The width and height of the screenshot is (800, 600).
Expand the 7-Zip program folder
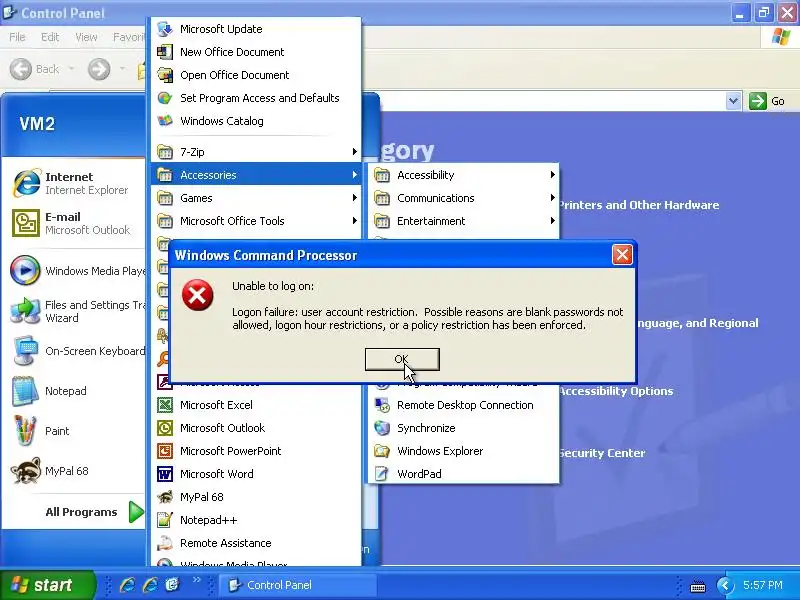pyautogui.click(x=256, y=152)
